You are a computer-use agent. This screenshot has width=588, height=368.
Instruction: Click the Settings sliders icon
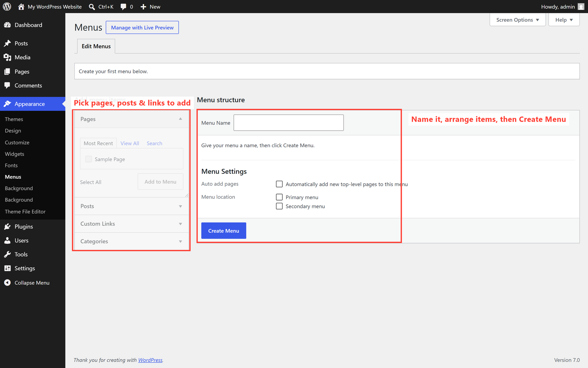pos(7,268)
